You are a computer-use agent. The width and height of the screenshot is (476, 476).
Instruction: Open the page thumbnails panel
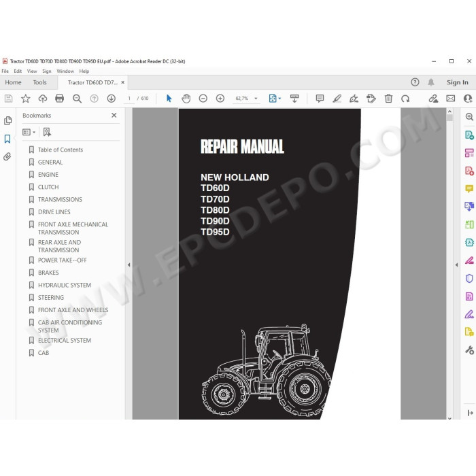pos(7,121)
